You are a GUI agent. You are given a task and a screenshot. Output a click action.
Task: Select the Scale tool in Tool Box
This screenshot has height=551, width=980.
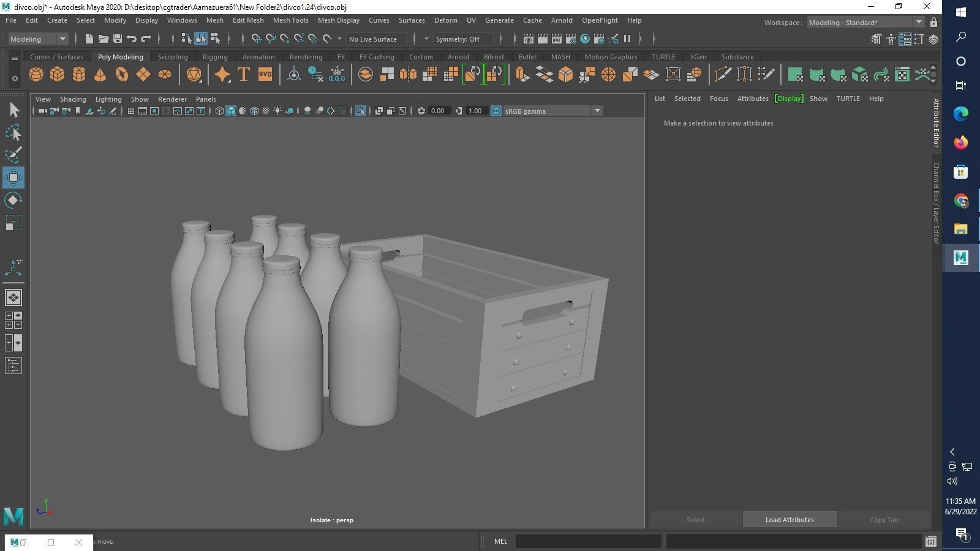coord(13,223)
